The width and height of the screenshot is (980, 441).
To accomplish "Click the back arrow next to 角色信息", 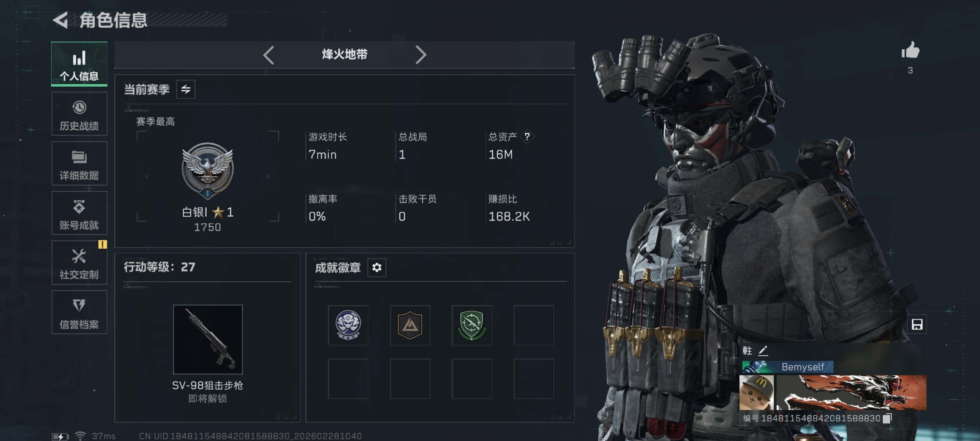I will (61, 20).
